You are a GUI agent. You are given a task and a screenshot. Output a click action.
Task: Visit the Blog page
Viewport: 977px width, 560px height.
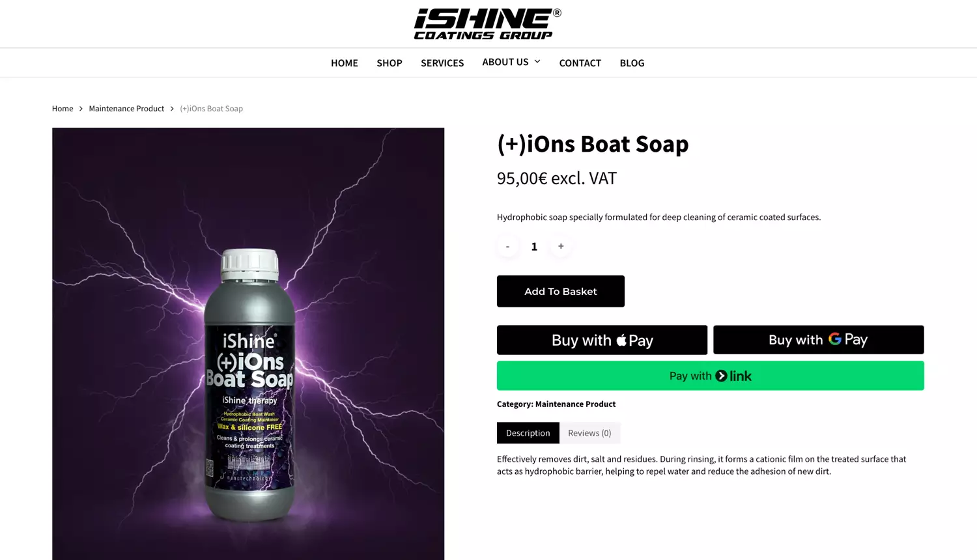(x=632, y=63)
